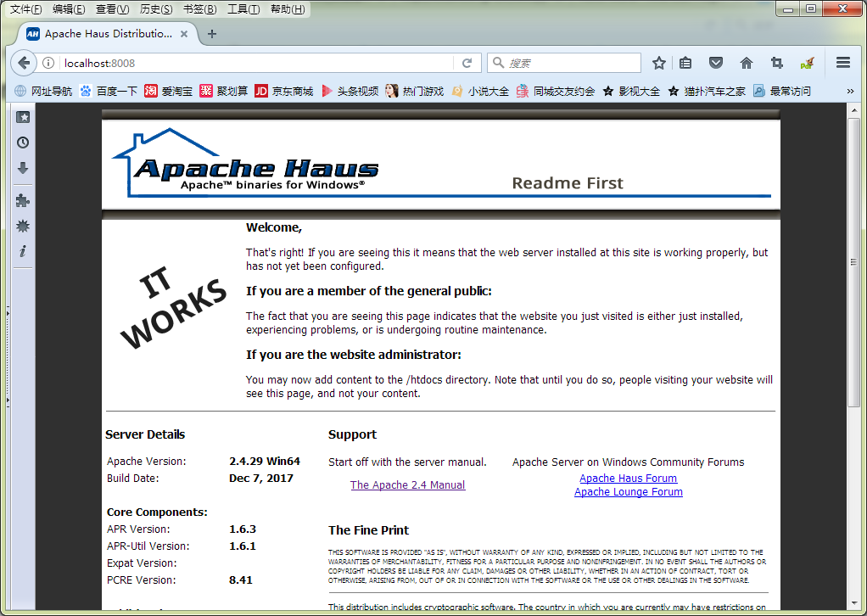Open the 头条视频 bookmark
The image size is (867, 616).
pyautogui.click(x=350, y=92)
